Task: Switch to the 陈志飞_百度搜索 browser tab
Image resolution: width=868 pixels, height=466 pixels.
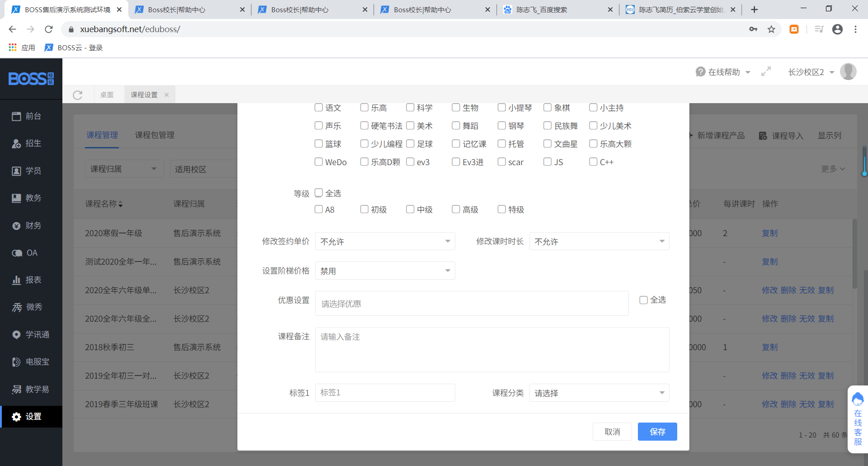Action: tap(557, 10)
